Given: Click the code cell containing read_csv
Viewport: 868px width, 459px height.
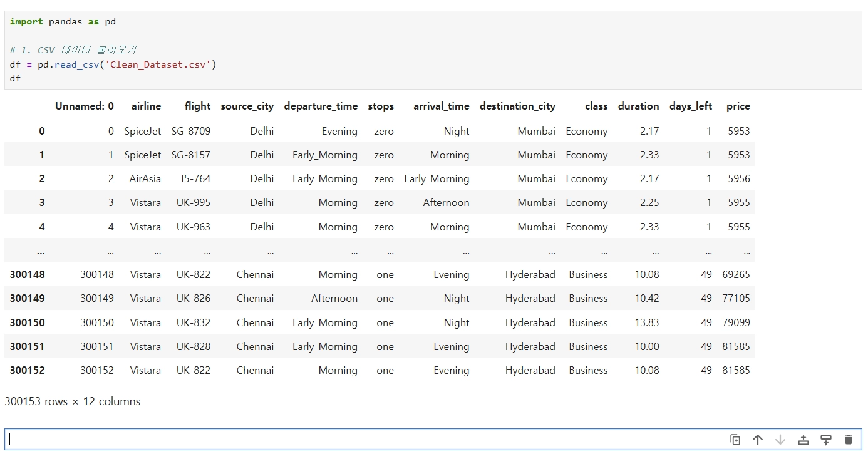Looking at the screenshot, I should pos(433,50).
